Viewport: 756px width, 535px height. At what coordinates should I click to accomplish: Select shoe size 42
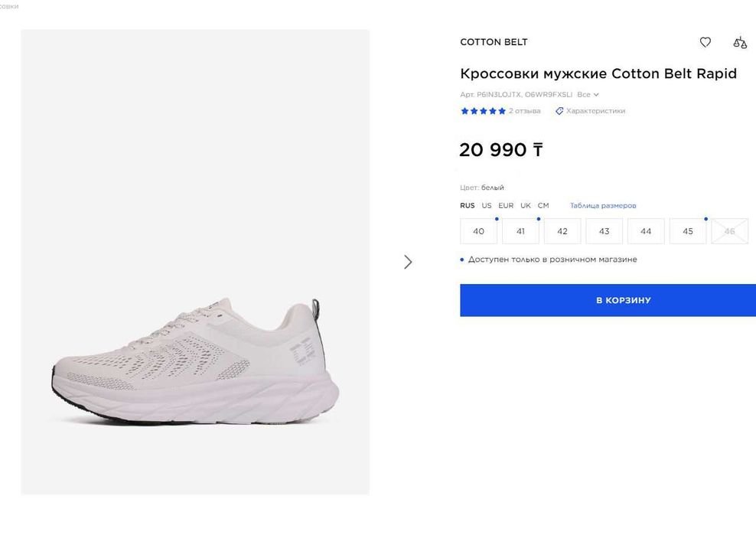click(562, 231)
